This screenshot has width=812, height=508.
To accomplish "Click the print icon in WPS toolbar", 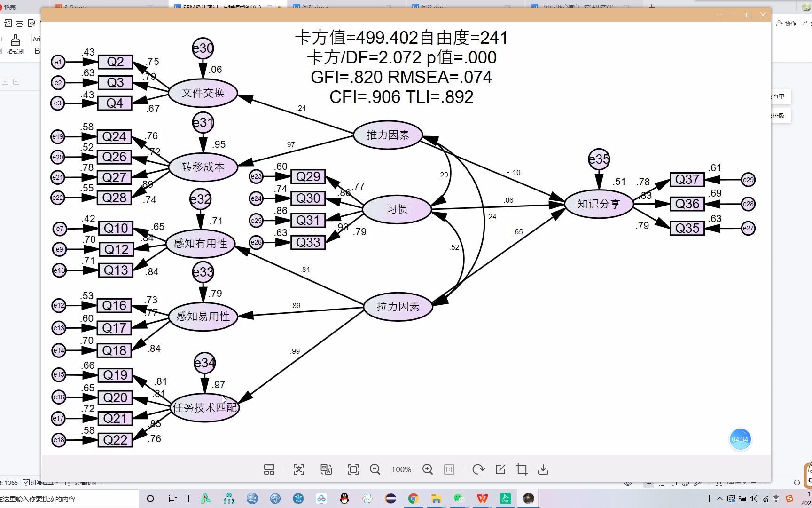I will [x=20, y=23].
